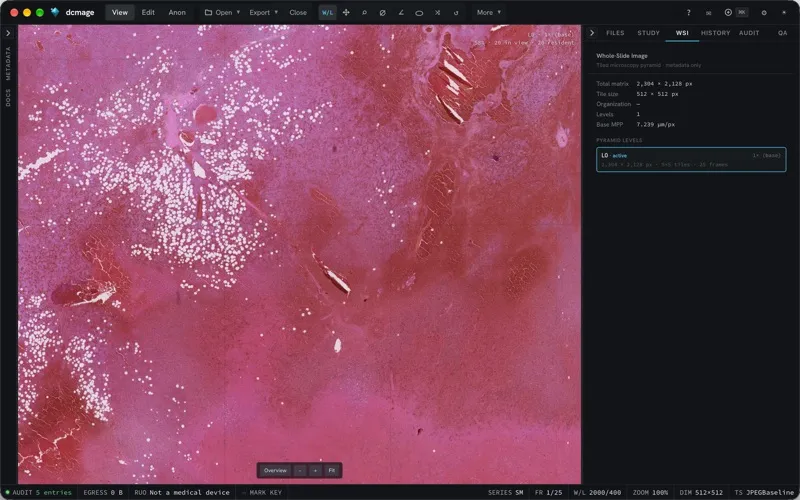The image size is (800, 500).
Task: Collapse the right panel with the chevron
Action: point(592,33)
